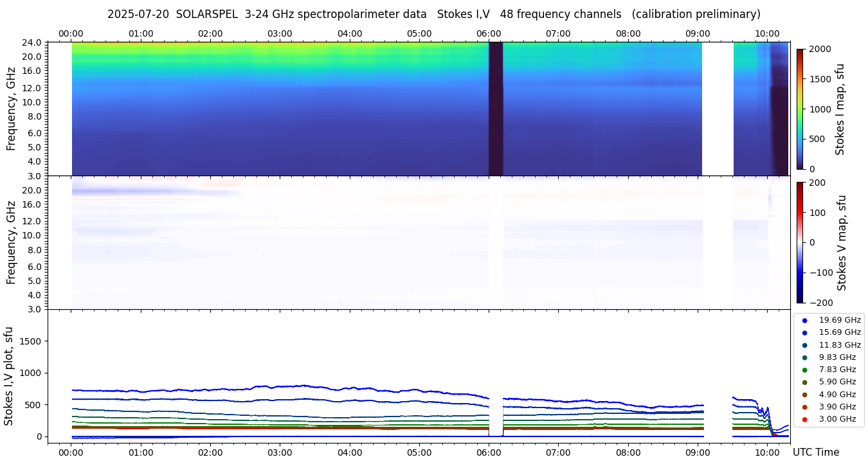Click the dark data gap after 06:00 in Stokes I map
The height and width of the screenshot is (466, 868).
click(x=496, y=109)
